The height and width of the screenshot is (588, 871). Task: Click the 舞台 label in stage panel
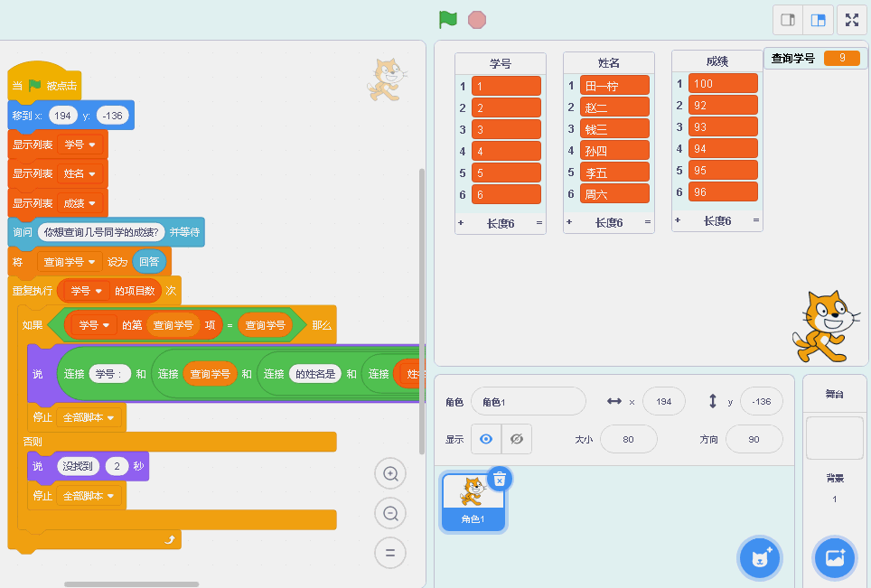pyautogui.click(x=834, y=394)
